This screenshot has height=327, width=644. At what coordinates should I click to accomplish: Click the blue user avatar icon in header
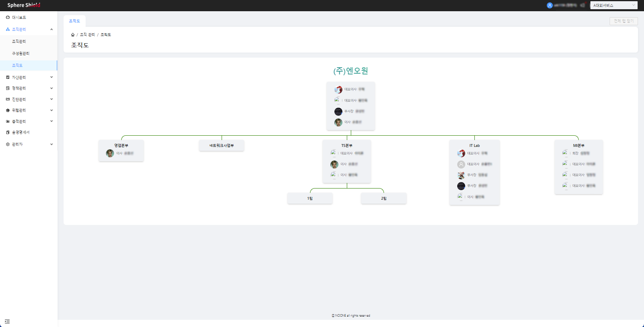pyautogui.click(x=550, y=6)
